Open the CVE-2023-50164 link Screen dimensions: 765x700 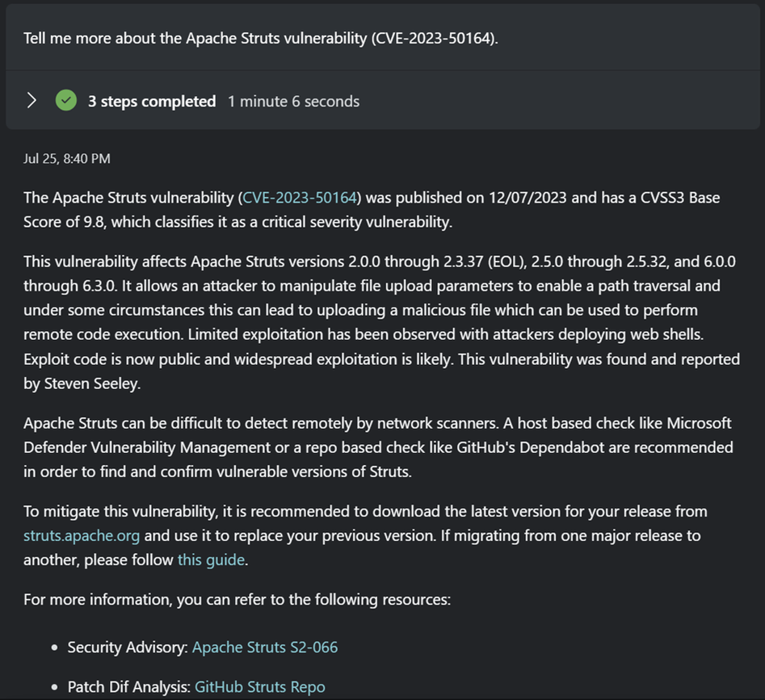(x=301, y=198)
